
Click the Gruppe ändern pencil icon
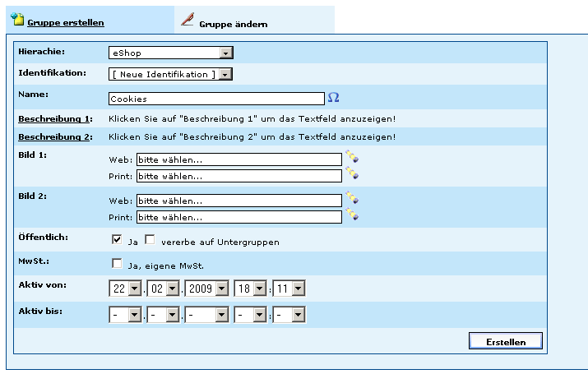pos(188,19)
